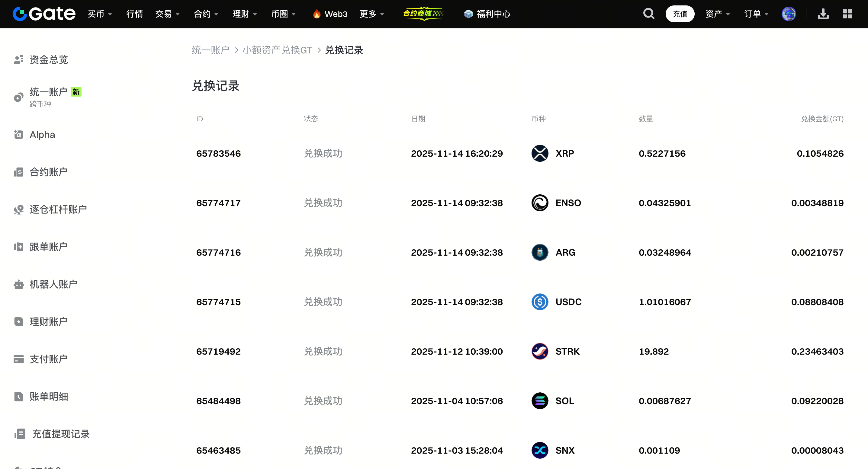Go to 小额资产兑换GT breadcrumb link
Viewport: 868px width, 469px height.
pos(277,50)
